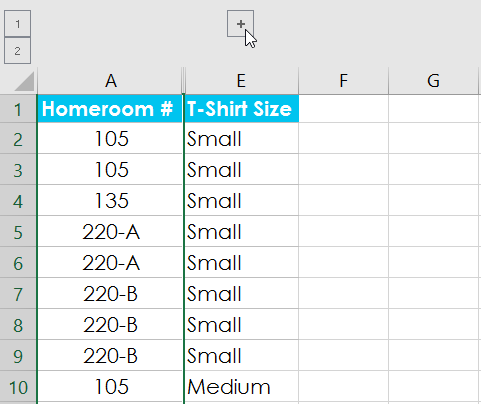Select row 10 header

pyautogui.click(x=18, y=387)
